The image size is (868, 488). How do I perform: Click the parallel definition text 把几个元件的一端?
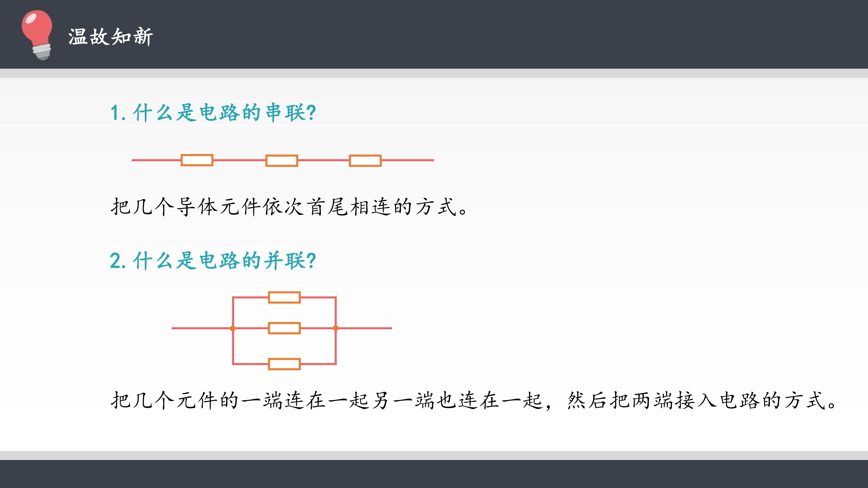point(474,400)
